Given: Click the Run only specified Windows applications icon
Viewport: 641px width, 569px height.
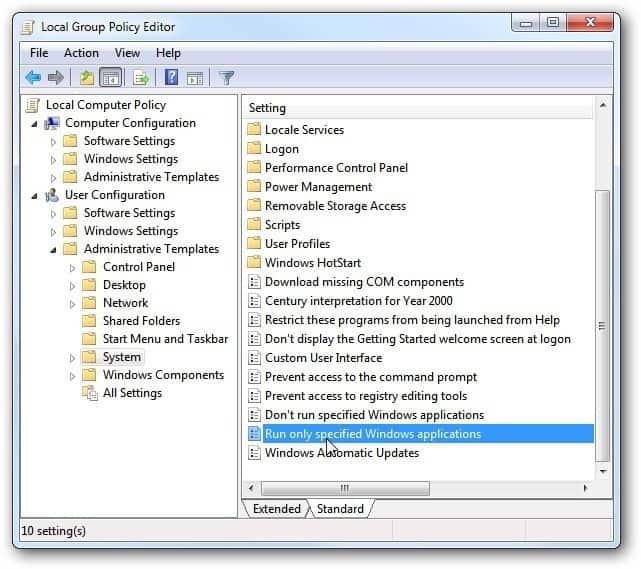Looking at the screenshot, I should [254, 434].
